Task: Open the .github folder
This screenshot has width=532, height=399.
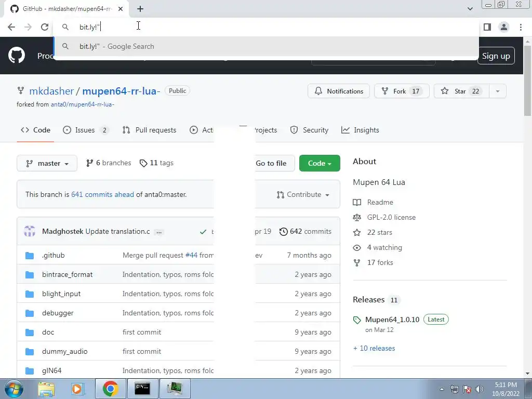Action: [x=54, y=256]
